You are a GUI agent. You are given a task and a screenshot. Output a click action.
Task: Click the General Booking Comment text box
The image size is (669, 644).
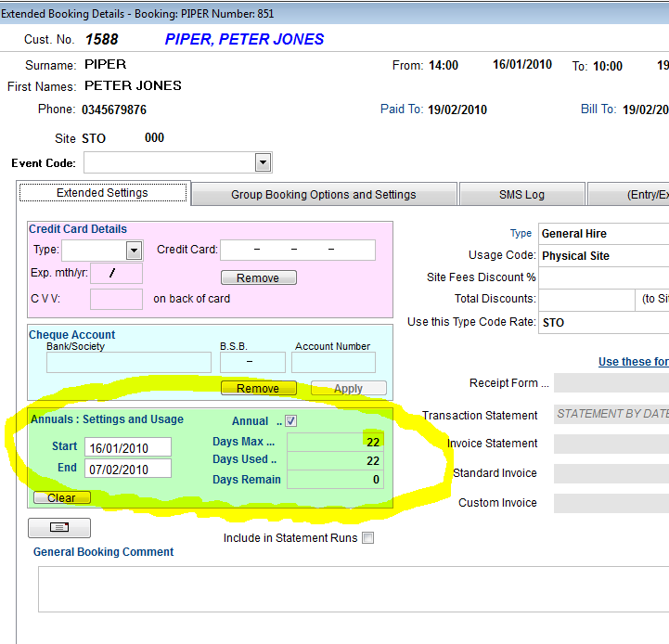point(354,589)
